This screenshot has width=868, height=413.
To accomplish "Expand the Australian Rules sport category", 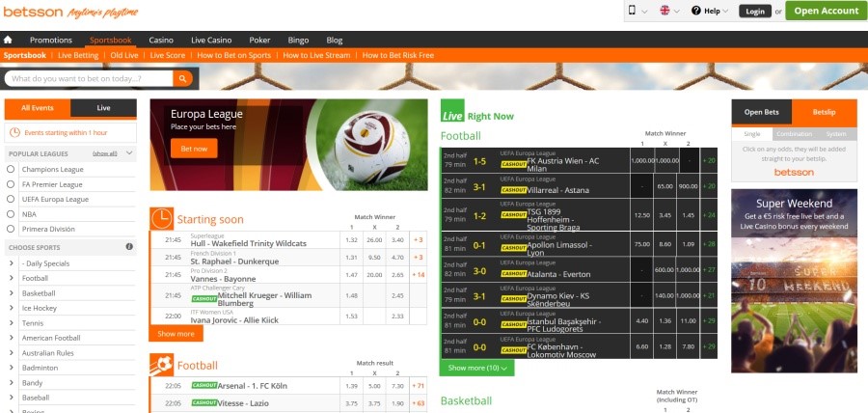I will (11, 352).
